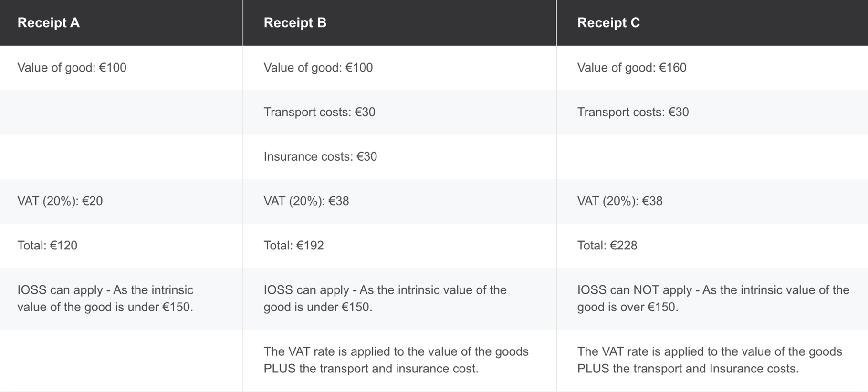Click the IOSS can apply note under Receipt A
This screenshot has height=392, width=868.
tap(105, 299)
